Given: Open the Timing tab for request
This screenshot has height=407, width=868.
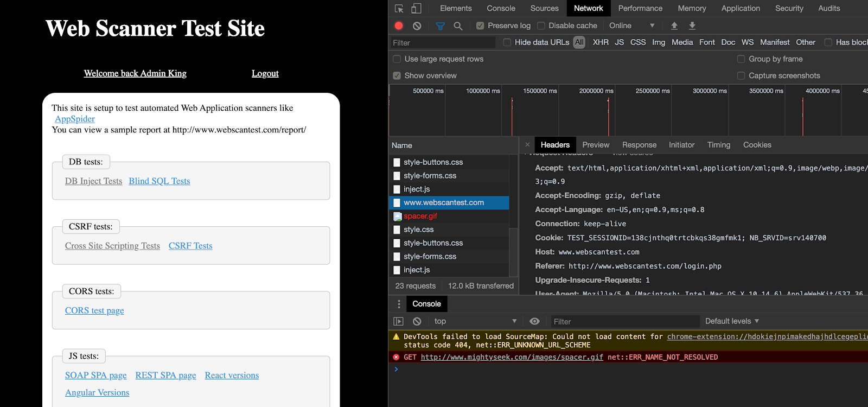Looking at the screenshot, I should (x=718, y=145).
